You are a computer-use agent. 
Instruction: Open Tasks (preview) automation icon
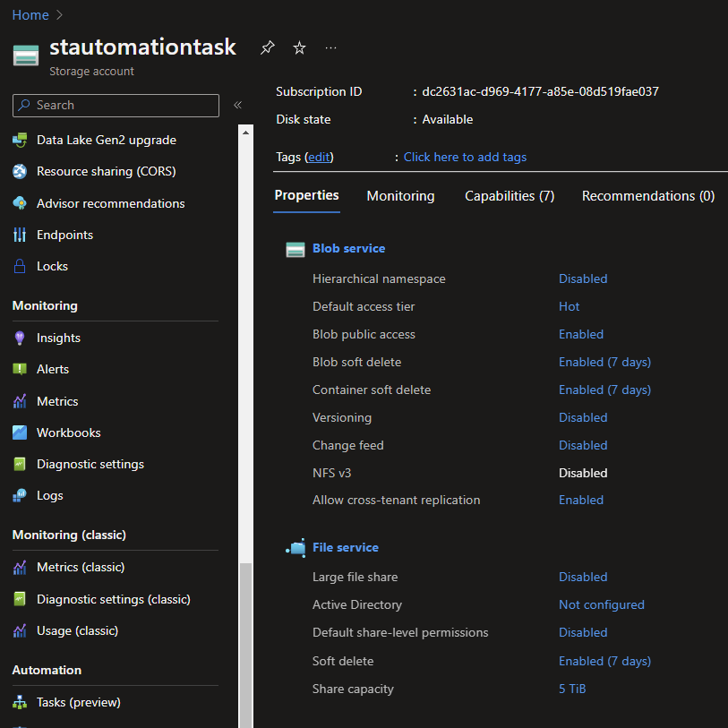point(20,702)
